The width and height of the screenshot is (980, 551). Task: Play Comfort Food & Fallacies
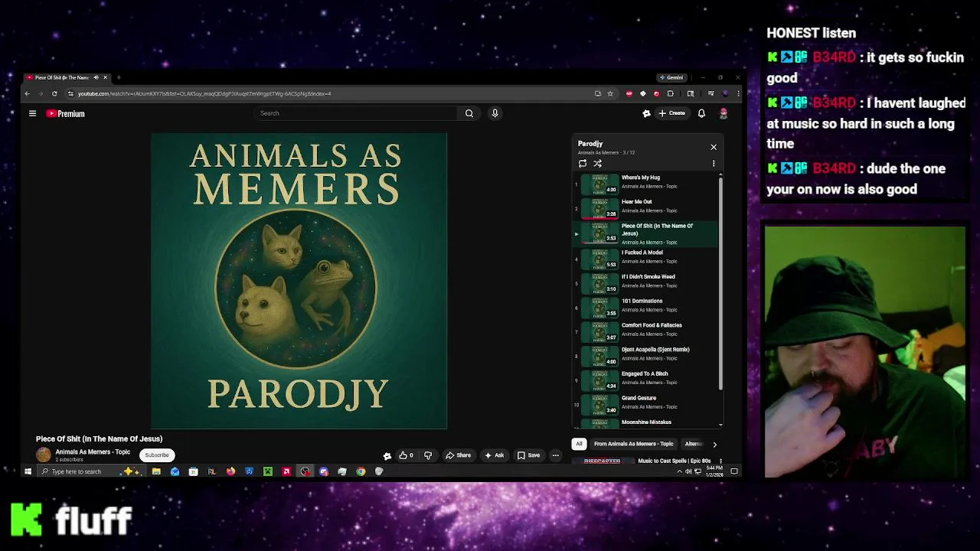coord(645,331)
